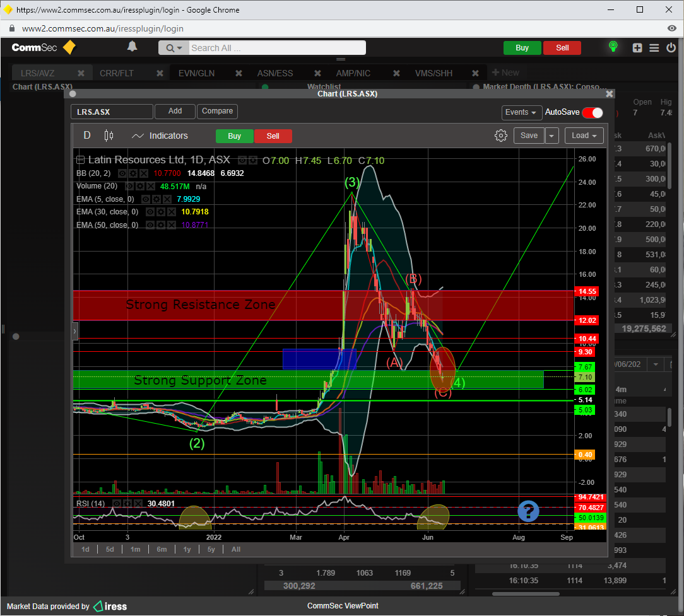The height and width of the screenshot is (616, 684).
Task: Click the candlestick chart style icon
Action: point(109,136)
